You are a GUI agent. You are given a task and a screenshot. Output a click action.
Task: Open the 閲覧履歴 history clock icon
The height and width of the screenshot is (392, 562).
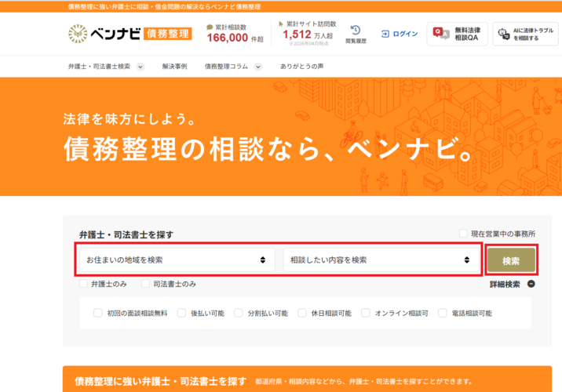pyautogui.click(x=356, y=30)
